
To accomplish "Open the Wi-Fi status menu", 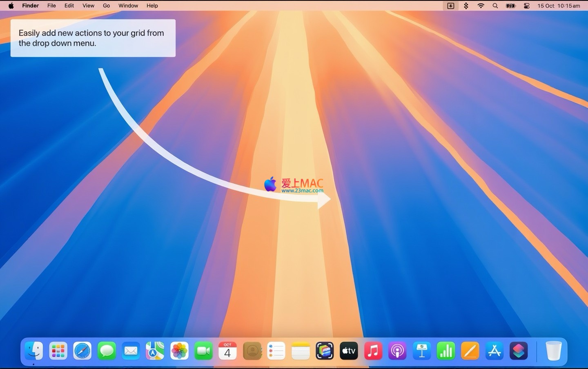I will tap(481, 6).
